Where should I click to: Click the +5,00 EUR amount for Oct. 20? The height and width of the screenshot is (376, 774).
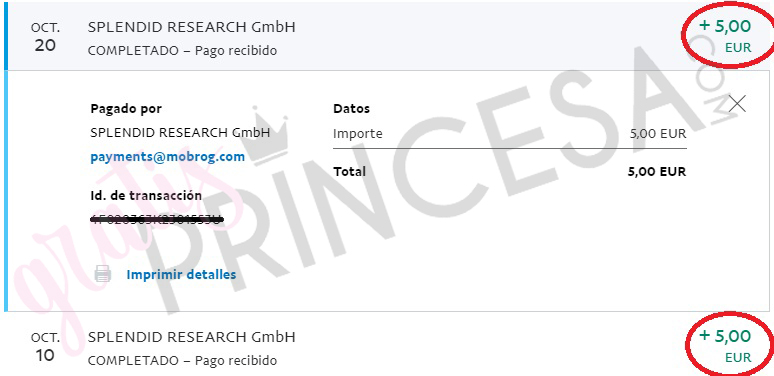pos(725,36)
